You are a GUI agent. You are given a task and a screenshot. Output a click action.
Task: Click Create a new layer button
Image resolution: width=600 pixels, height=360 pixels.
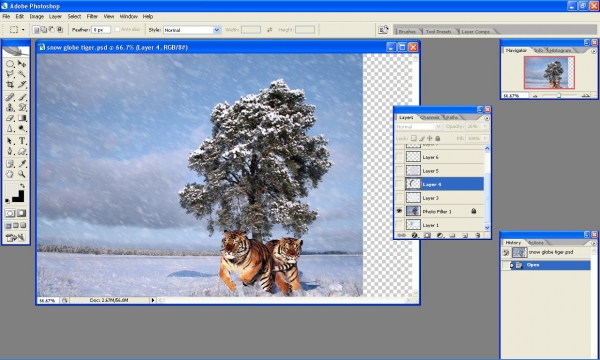465,235
